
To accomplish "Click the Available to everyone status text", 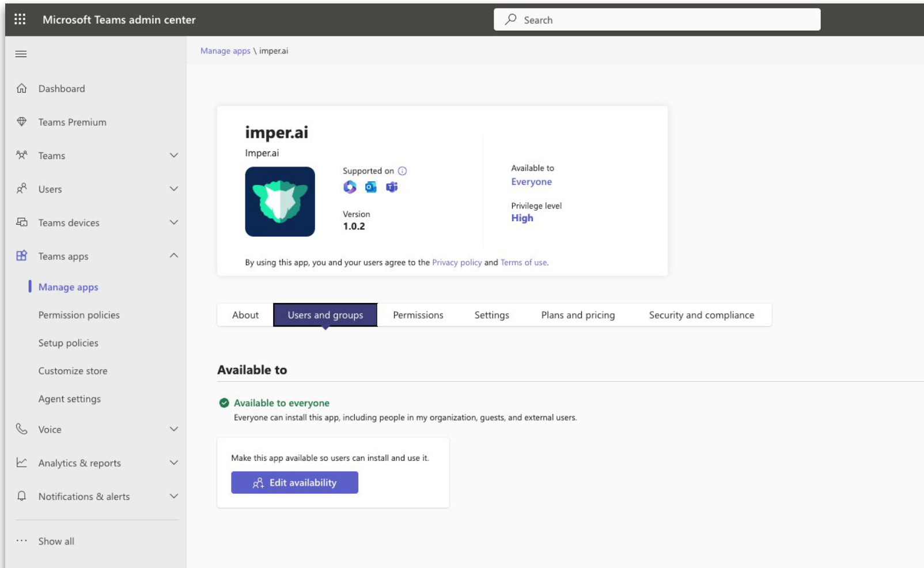I will coord(282,403).
